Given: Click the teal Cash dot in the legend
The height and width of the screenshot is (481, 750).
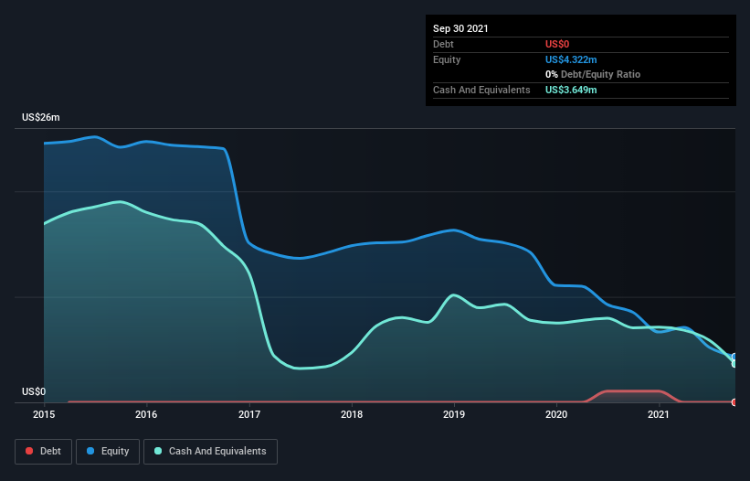Looking at the screenshot, I should (x=157, y=451).
